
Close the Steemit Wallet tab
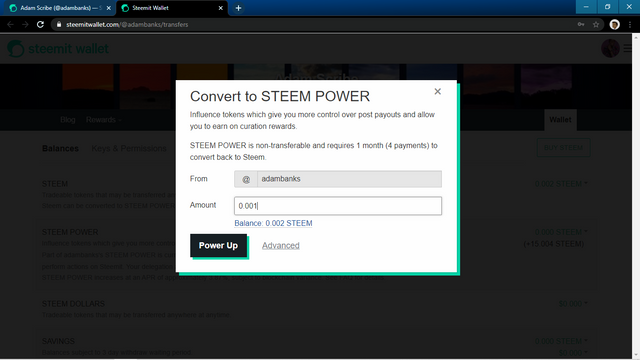pyautogui.click(x=220, y=8)
